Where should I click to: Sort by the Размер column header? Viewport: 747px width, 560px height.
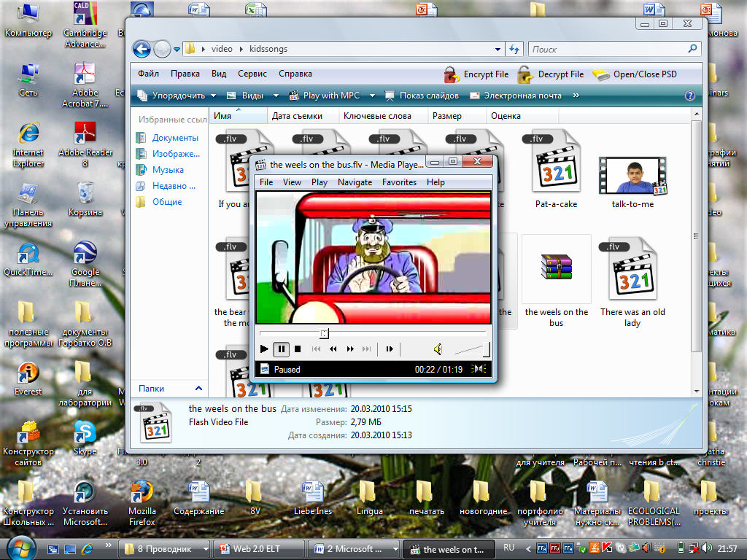click(x=457, y=116)
